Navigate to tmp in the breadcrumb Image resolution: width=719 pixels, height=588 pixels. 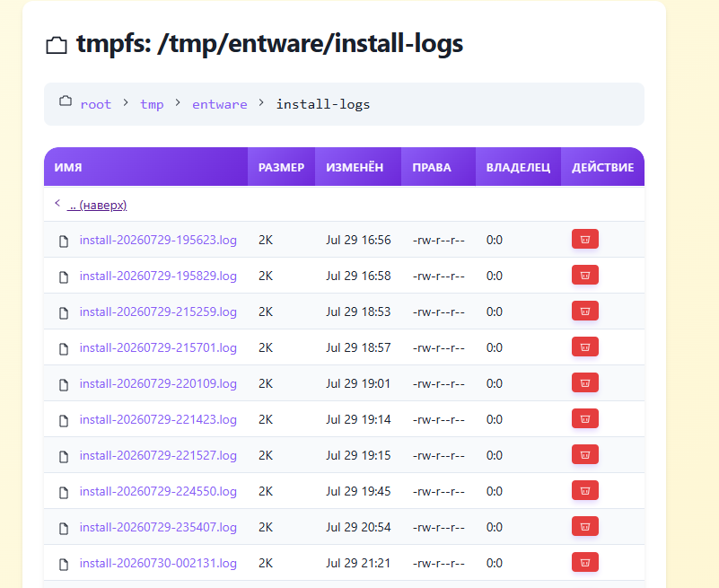click(152, 104)
